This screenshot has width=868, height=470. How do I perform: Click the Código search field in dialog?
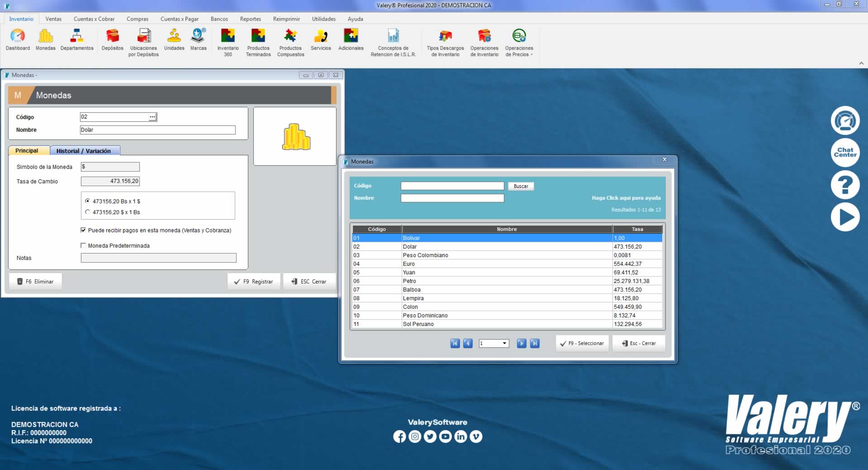pos(452,186)
